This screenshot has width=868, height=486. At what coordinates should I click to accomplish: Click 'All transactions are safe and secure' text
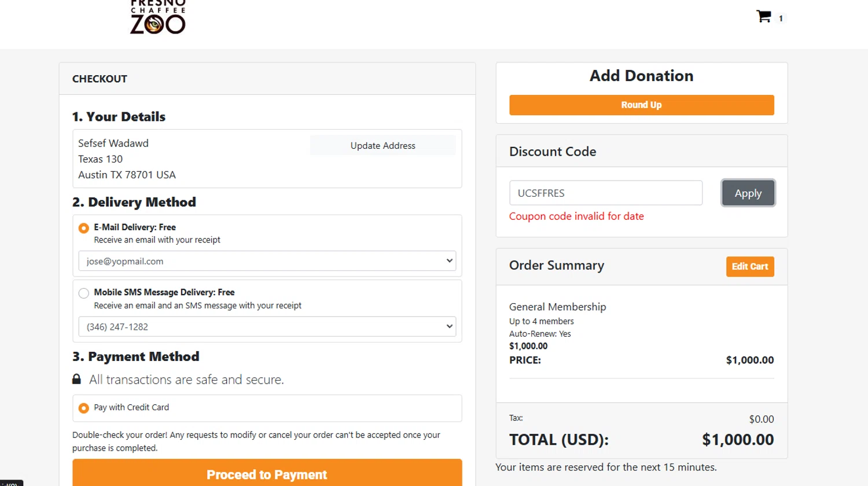click(x=186, y=380)
